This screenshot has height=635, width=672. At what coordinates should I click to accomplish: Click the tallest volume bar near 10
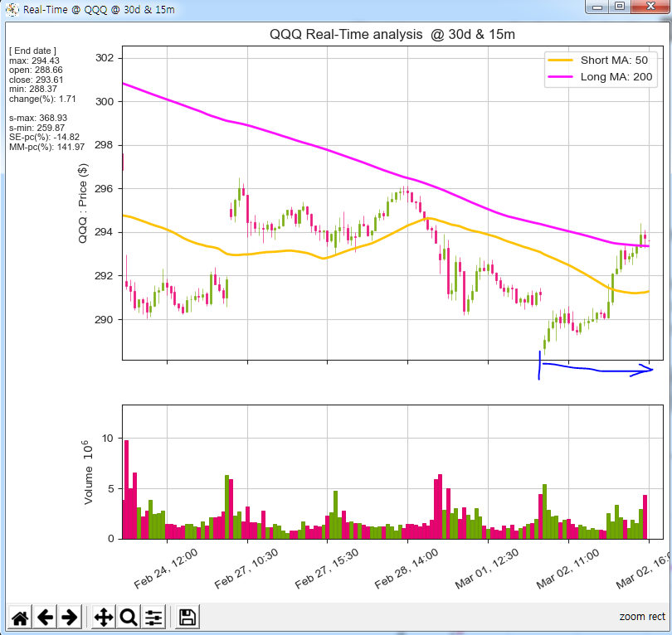point(126,489)
